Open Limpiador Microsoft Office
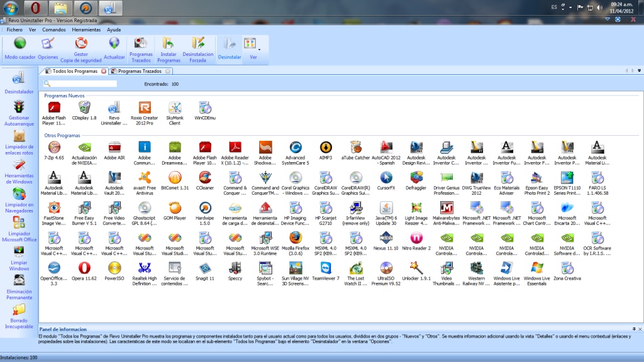The width and height of the screenshot is (644, 362). coord(19,229)
